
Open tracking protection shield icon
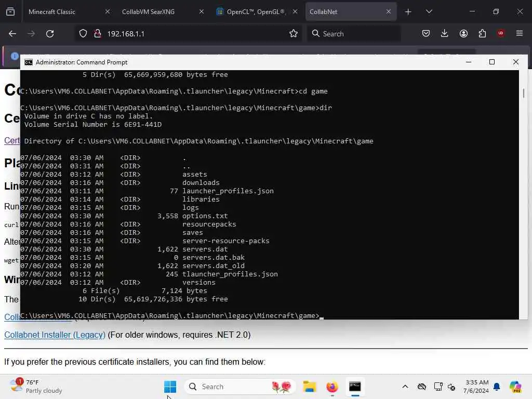pyautogui.click(x=83, y=34)
